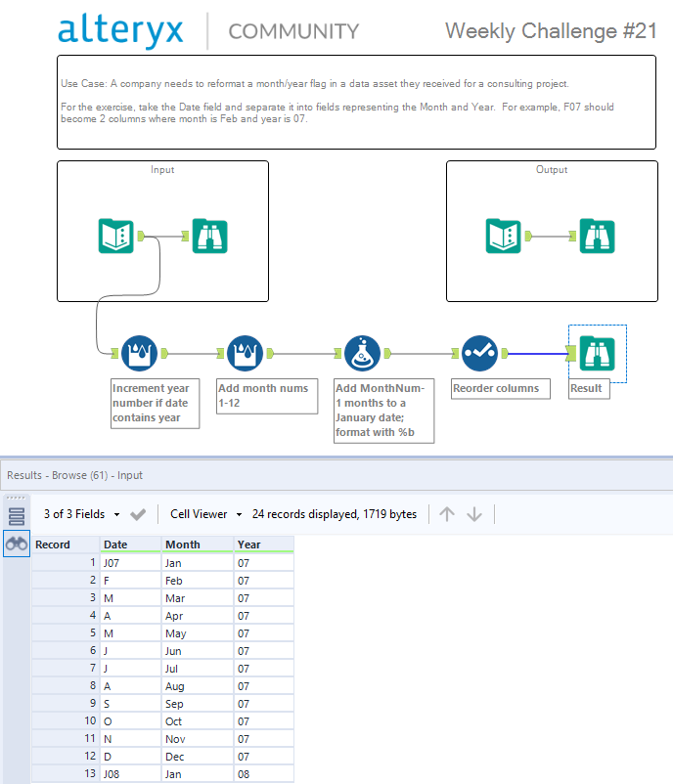Click the Sep cell in Month column
This screenshot has height=784, width=673.
(x=198, y=704)
